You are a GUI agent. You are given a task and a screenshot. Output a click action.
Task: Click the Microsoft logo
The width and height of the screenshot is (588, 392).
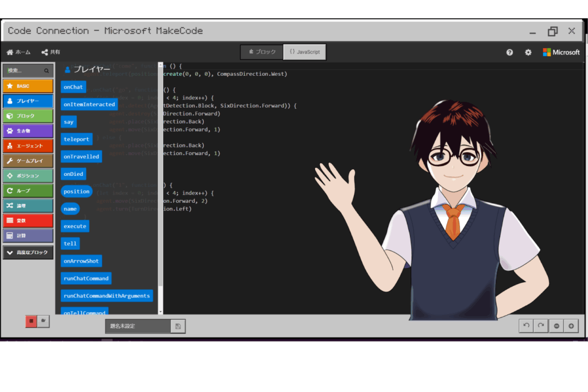pyautogui.click(x=561, y=52)
